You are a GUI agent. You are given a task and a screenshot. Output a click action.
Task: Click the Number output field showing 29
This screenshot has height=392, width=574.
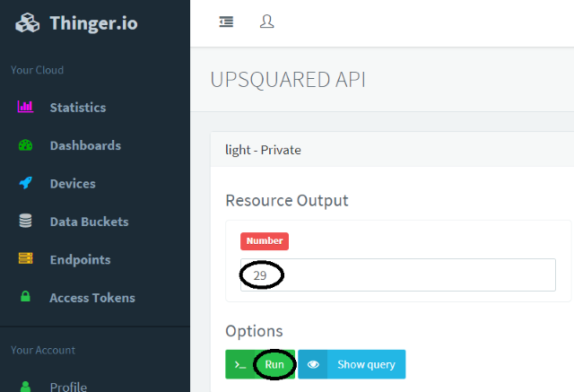click(x=398, y=274)
